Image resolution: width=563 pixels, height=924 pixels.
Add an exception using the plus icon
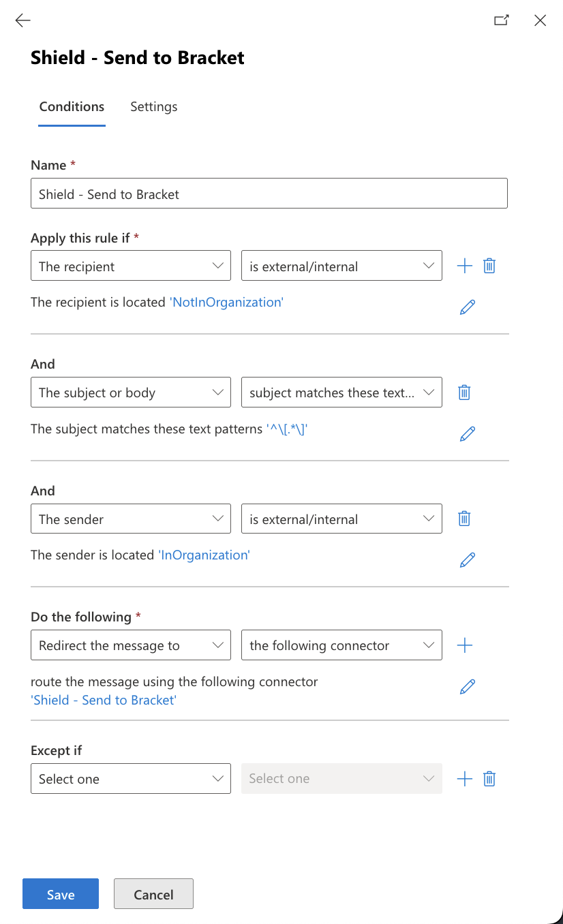464,778
